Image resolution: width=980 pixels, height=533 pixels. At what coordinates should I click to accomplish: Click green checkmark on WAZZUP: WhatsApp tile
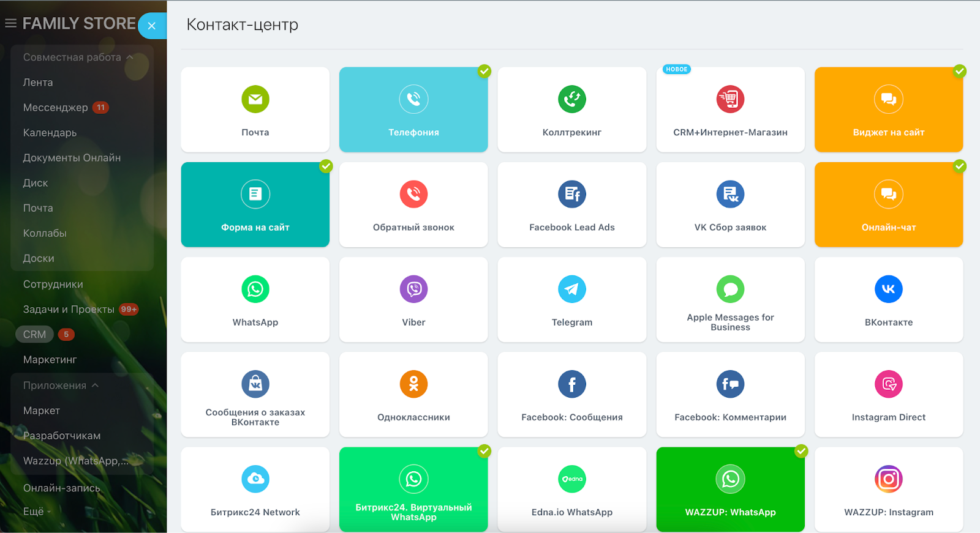point(801,451)
